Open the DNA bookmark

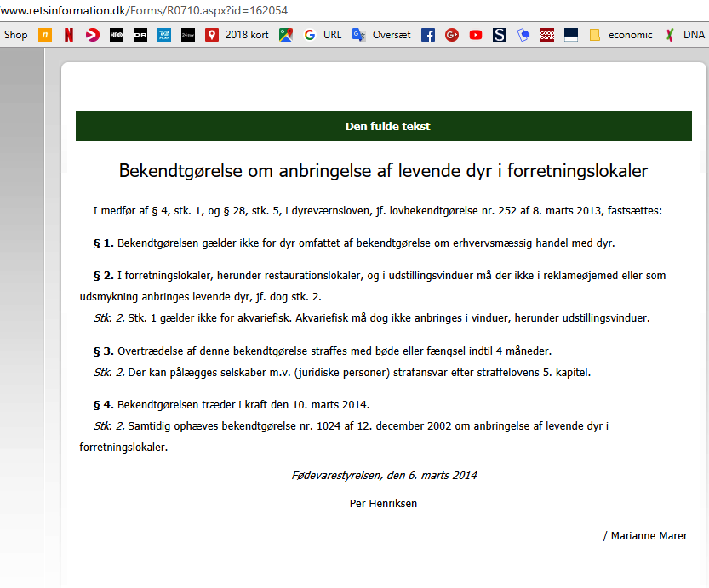685,35
